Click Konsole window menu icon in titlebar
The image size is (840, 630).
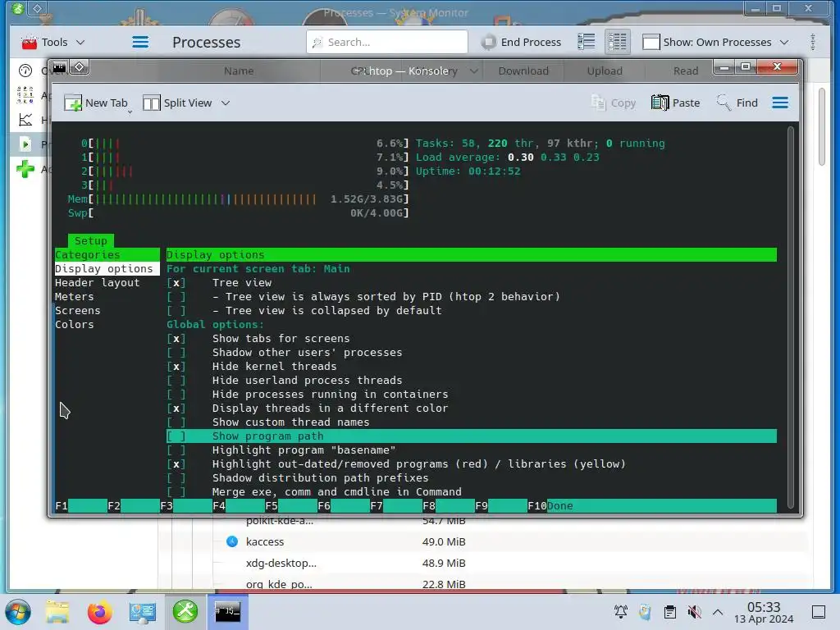pos(59,67)
